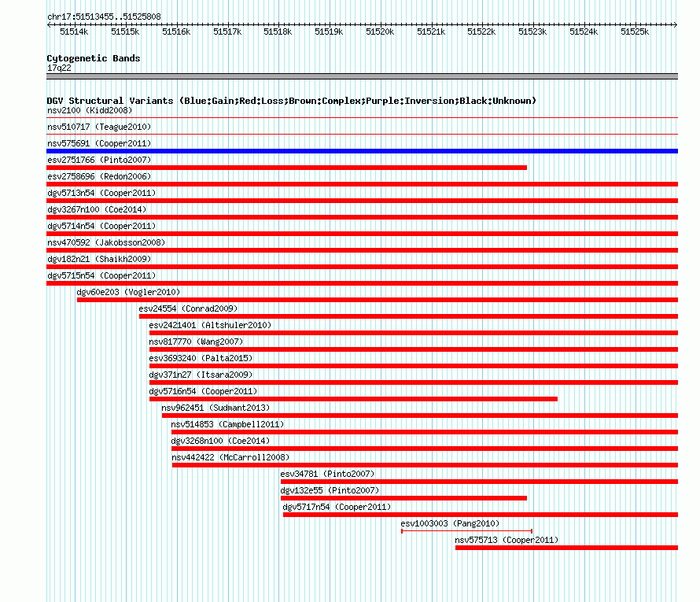
Task: Select nsv514853 (Campbell2011) label
Action: 227,424
